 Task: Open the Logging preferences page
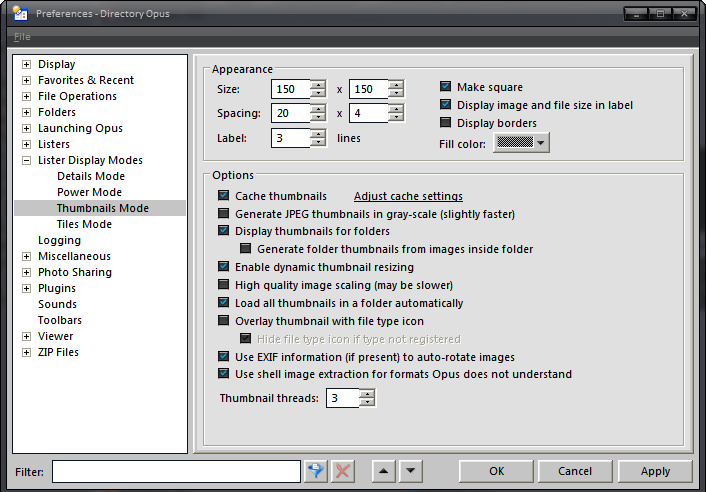pos(59,240)
